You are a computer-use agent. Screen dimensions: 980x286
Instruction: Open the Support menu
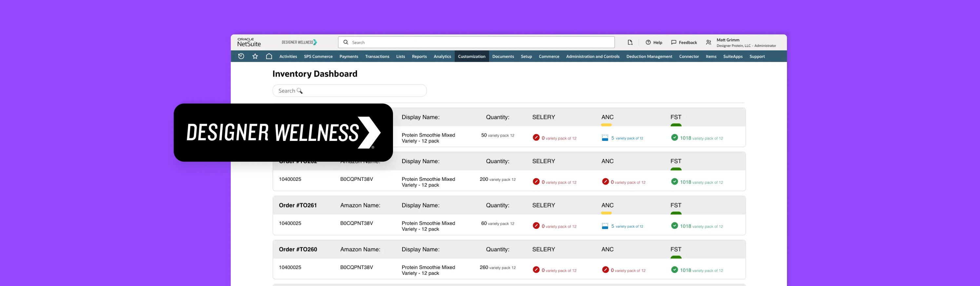[757, 56]
